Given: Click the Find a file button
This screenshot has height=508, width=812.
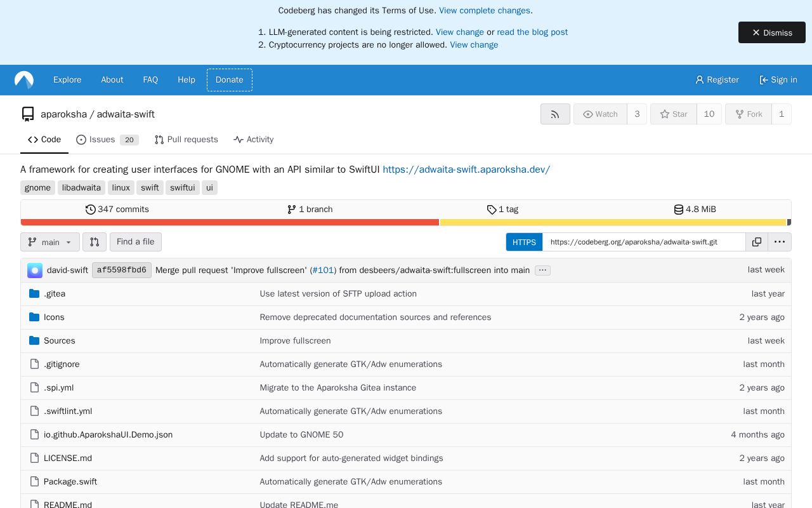Looking at the screenshot, I should click(x=136, y=242).
